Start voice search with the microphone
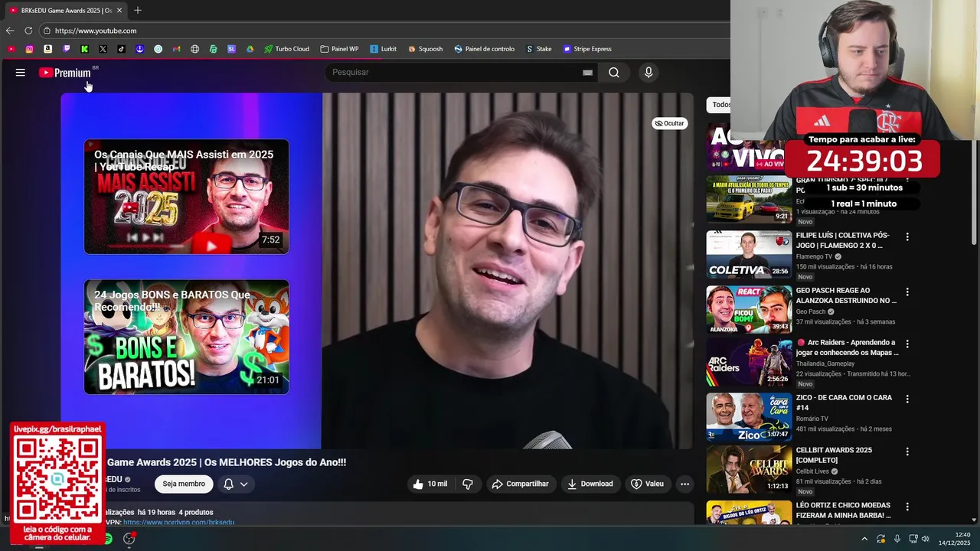The width and height of the screenshot is (980, 551). [x=648, y=73]
